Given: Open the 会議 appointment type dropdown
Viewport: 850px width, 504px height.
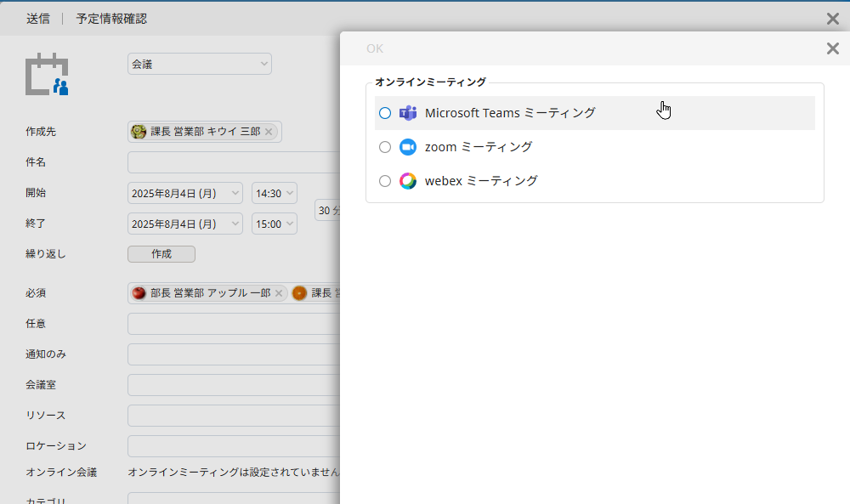Looking at the screenshot, I should [200, 64].
